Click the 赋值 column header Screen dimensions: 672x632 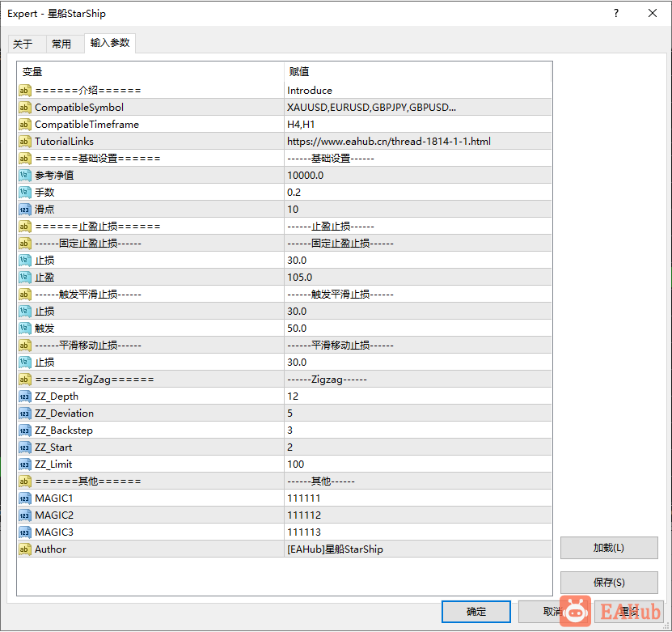[x=418, y=71]
